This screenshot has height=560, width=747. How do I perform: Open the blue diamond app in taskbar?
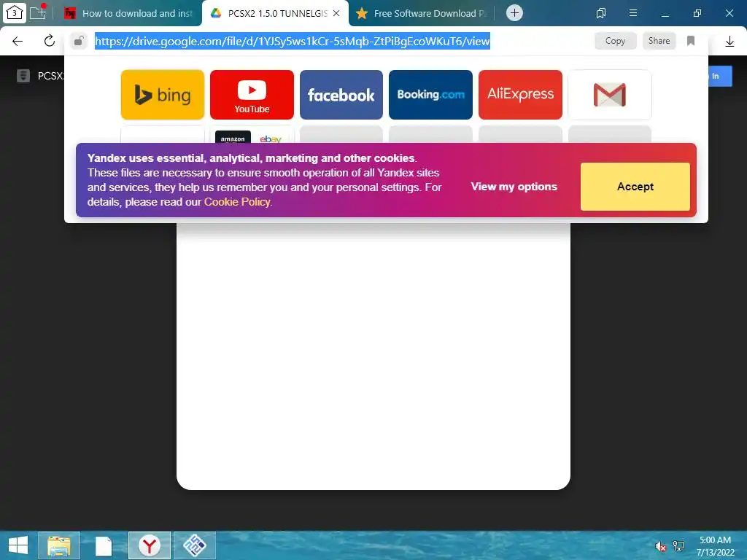pyautogui.click(x=194, y=545)
